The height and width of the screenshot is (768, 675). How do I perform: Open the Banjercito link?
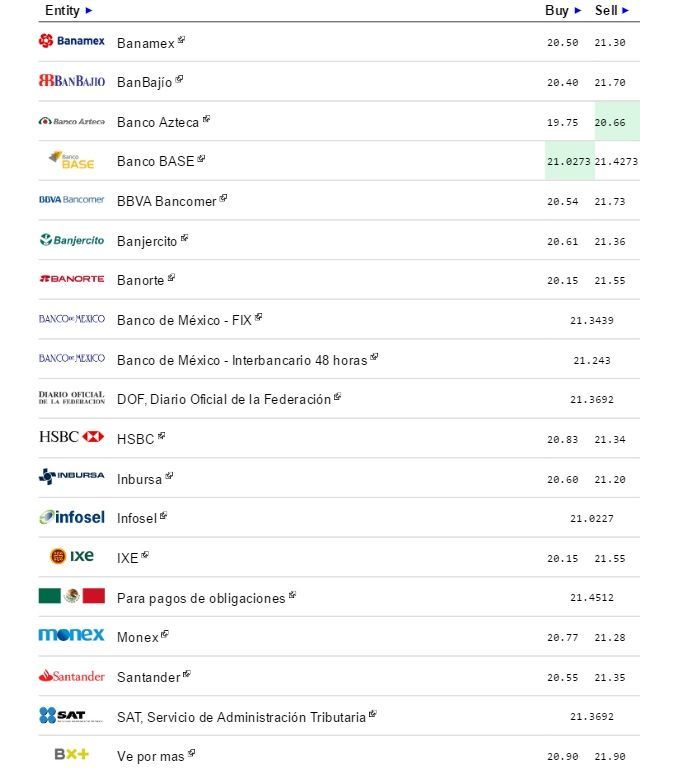(146, 241)
